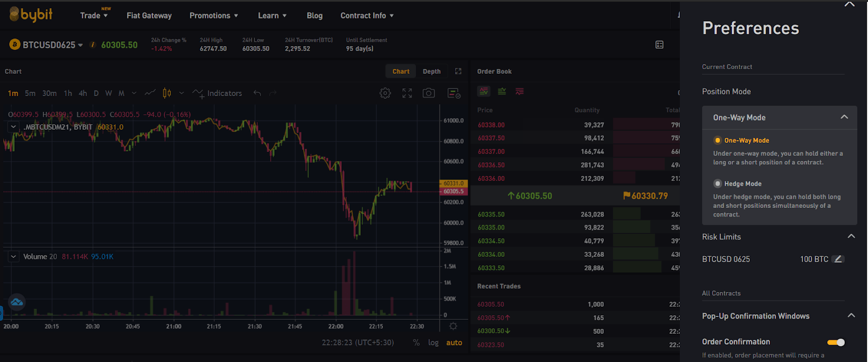The height and width of the screenshot is (362, 868).
Task: Expand the chart panel with the corner icon
Action: pyautogui.click(x=458, y=71)
